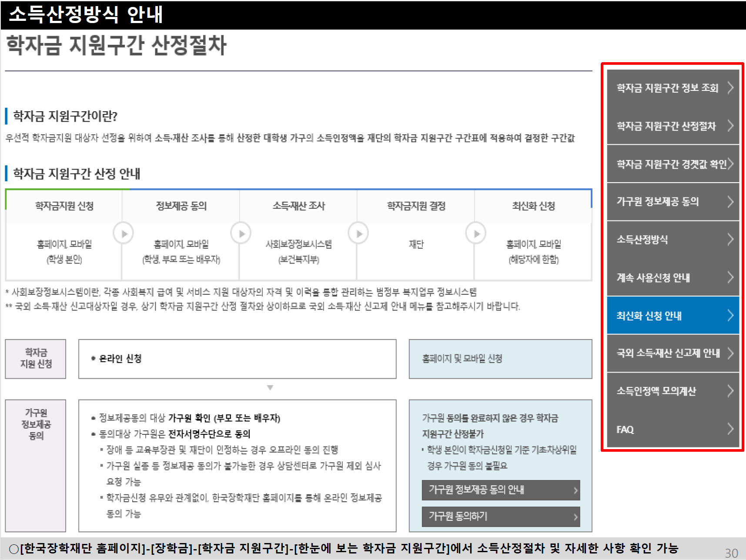Open 국외 소득·재산 신고제 안내 item
Screen dimensions: 746x560
[x=673, y=353]
